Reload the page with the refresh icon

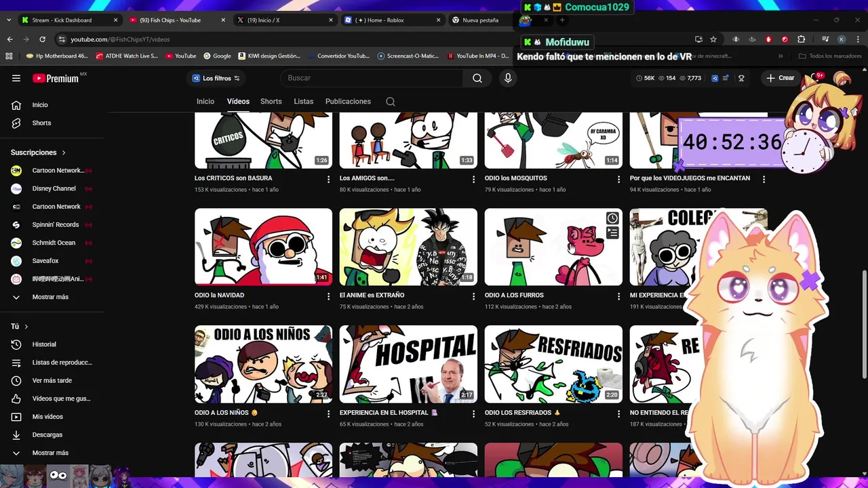[42, 39]
